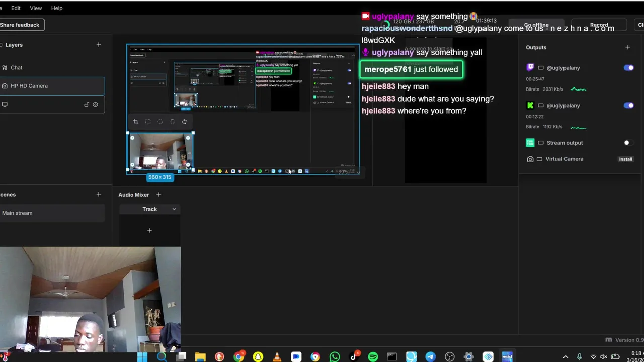Viewport: 644px width, 362px height.
Task: Open the volume control in system tray
Action: tap(604, 357)
